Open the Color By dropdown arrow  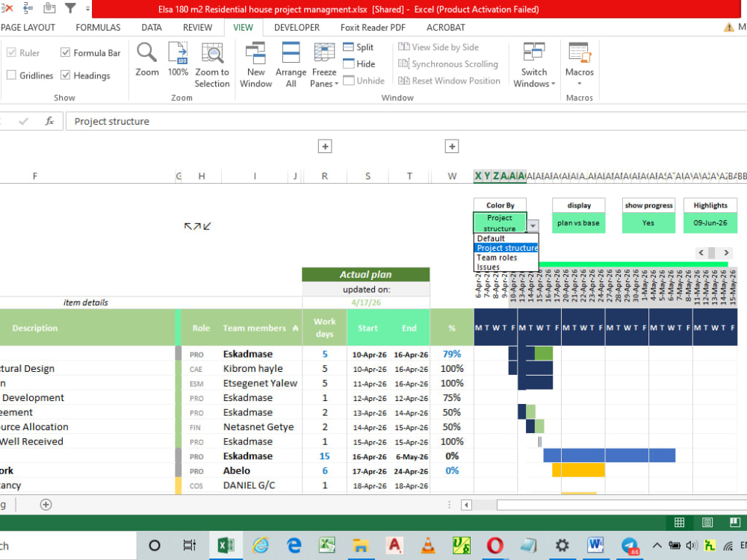pos(533,225)
